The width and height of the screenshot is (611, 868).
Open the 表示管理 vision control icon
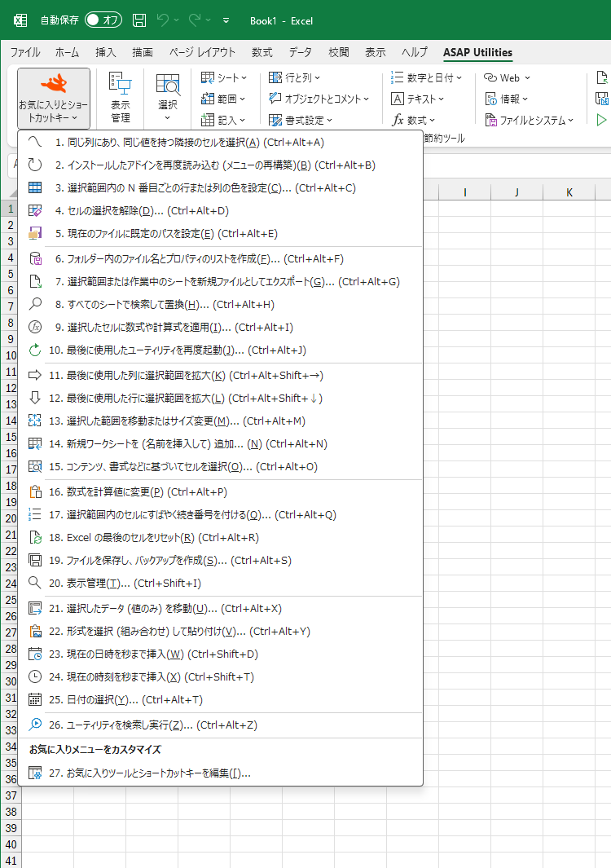click(x=120, y=98)
